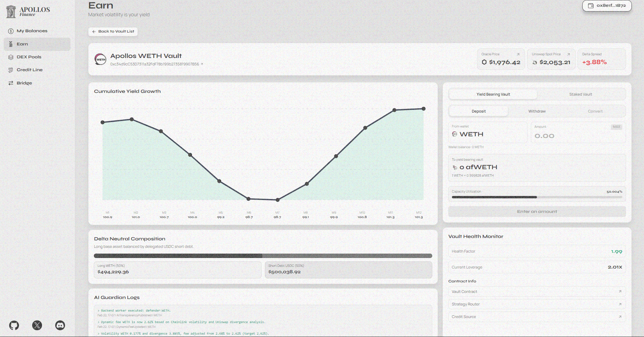Expand the Strategy Router row
Viewport: 644px width, 337px height.
click(537, 304)
